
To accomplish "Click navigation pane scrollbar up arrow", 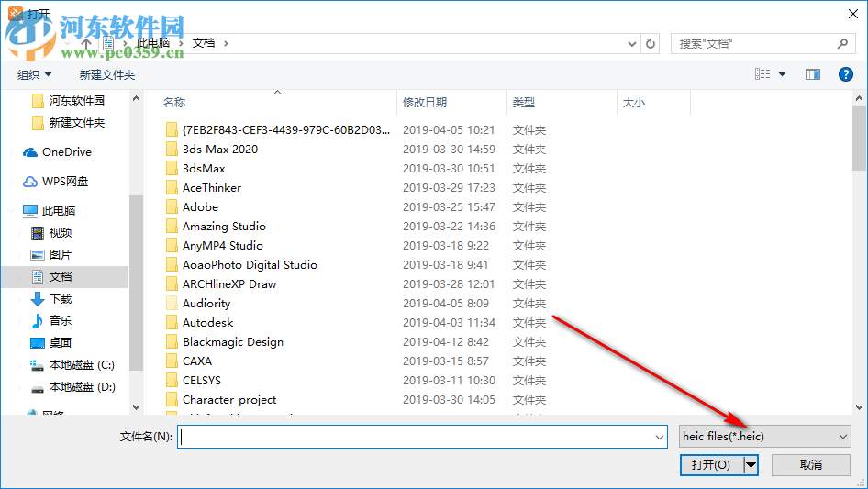I will pyautogui.click(x=136, y=98).
